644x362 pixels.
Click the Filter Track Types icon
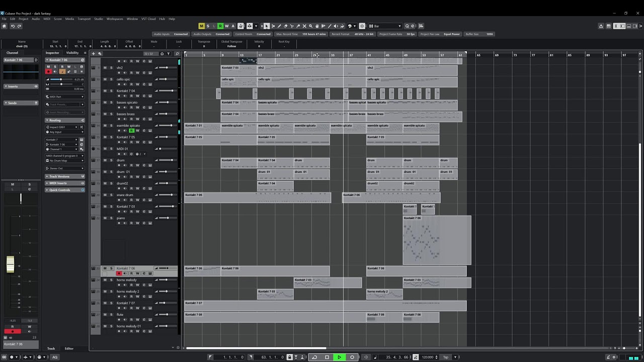[x=168, y=54]
